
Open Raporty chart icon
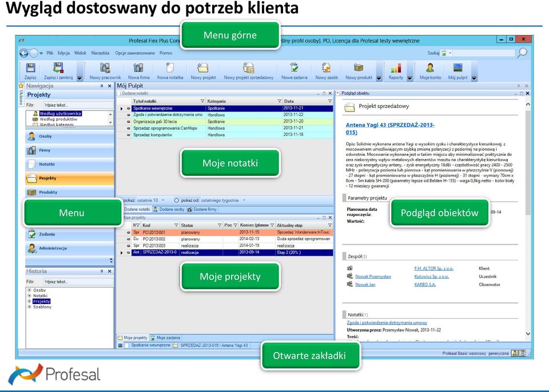(x=396, y=68)
